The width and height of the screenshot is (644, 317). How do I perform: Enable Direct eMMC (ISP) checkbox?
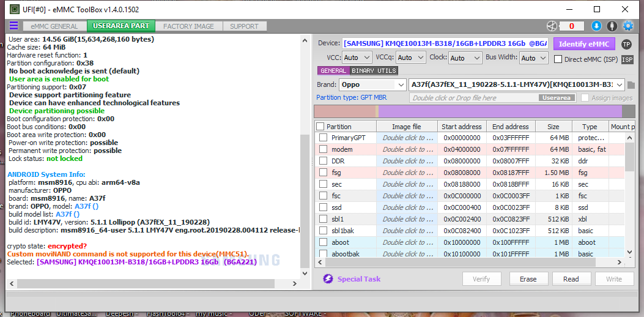click(x=558, y=59)
